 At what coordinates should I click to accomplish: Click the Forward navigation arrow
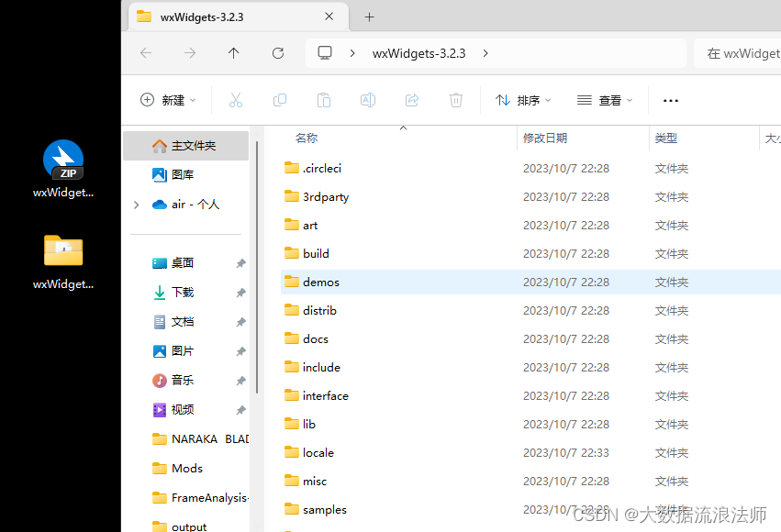tap(190, 53)
